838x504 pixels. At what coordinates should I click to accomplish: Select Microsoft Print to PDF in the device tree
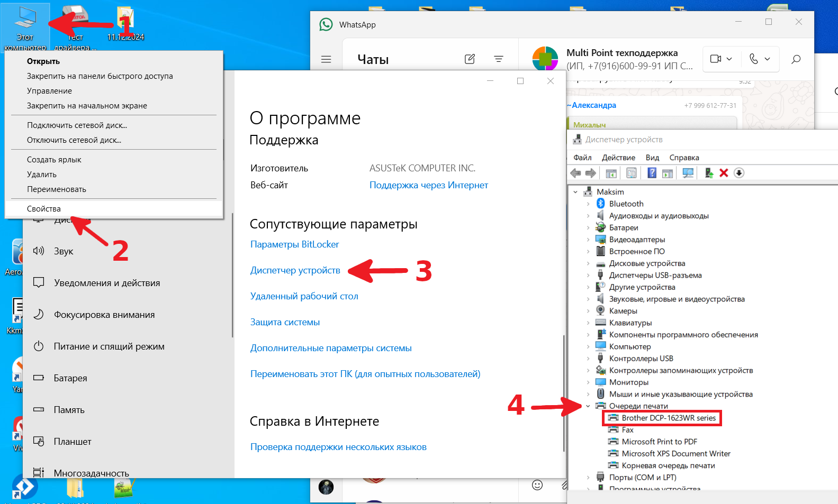(x=659, y=442)
